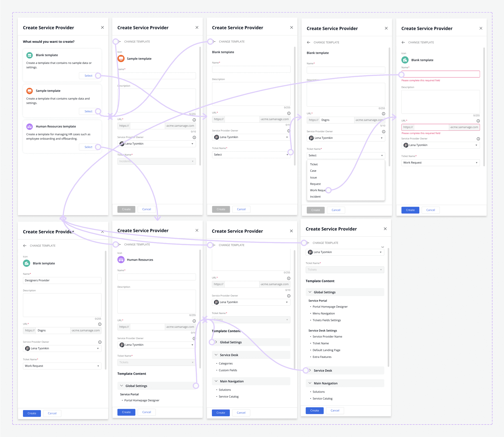Viewport: 504px width, 437px height.
Task: Collapse Main Navigation in the panel listing Menu Navigation
Action: pos(310,383)
